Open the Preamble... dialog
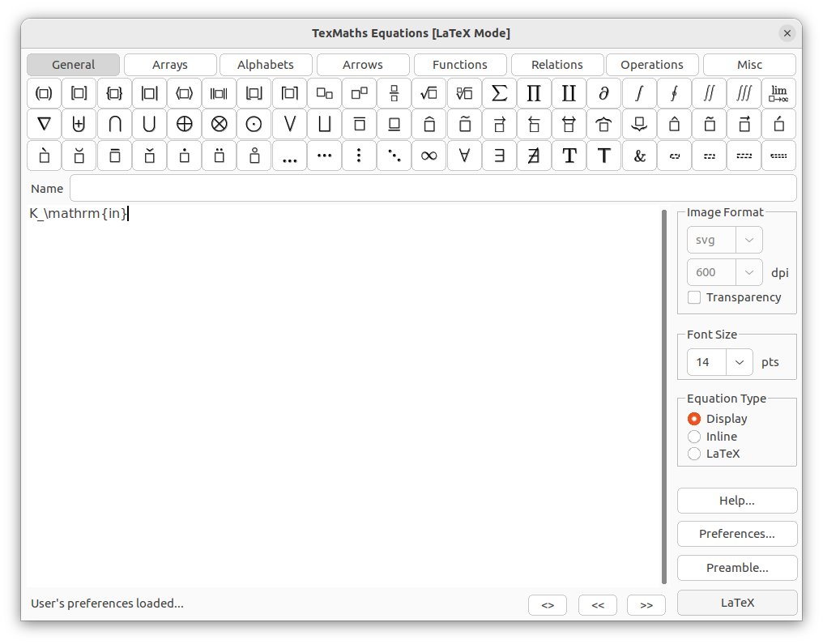 [737, 568]
